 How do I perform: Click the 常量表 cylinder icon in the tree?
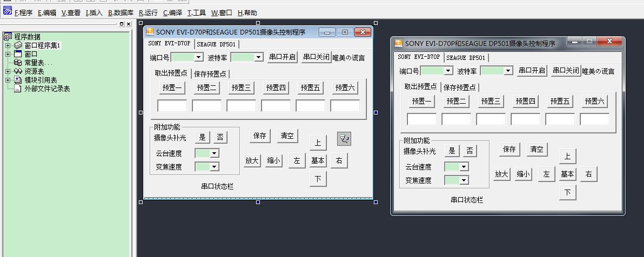18,63
